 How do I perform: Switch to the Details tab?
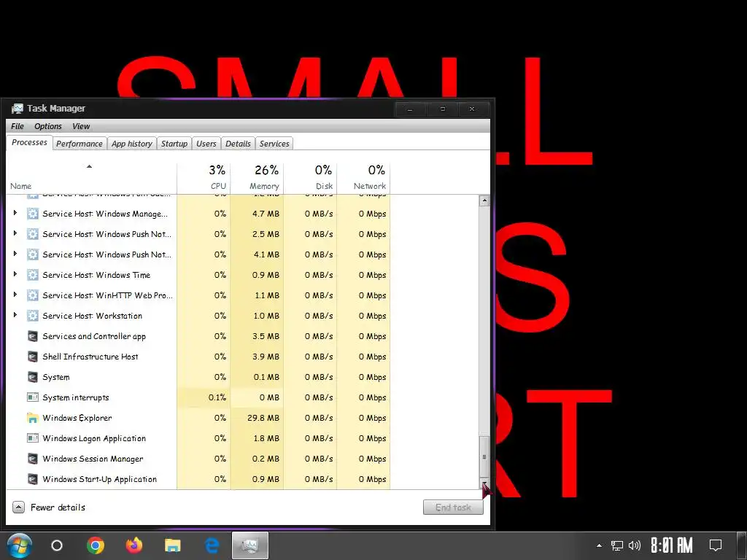tap(238, 144)
